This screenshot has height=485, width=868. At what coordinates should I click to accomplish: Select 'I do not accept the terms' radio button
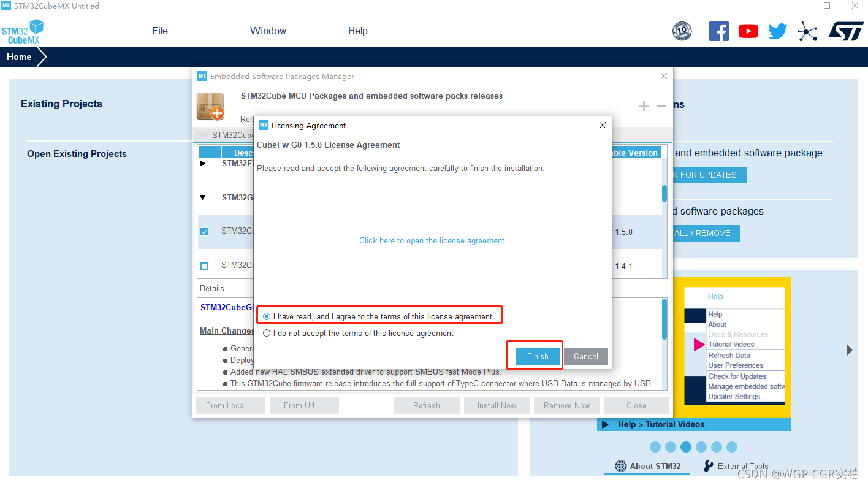pyautogui.click(x=267, y=334)
